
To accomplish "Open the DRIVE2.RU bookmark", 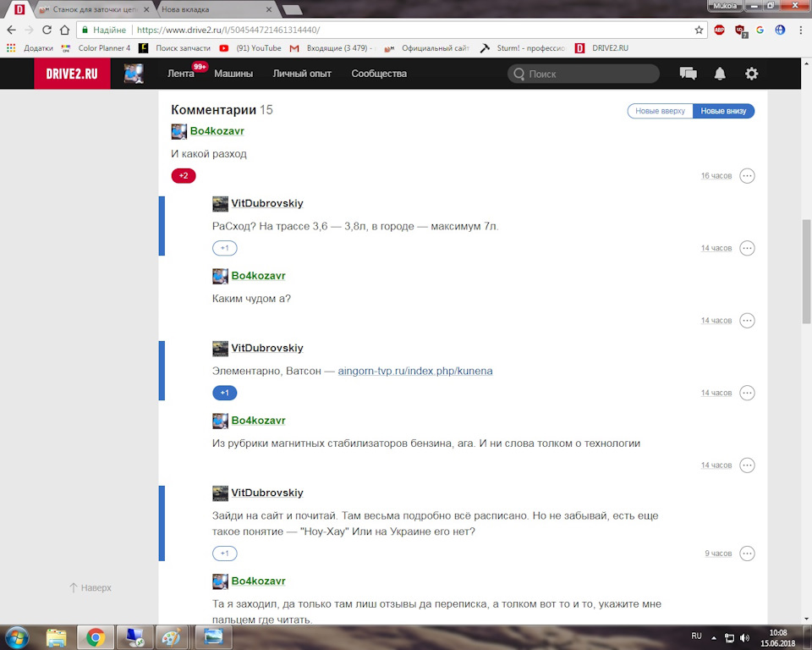I will pyautogui.click(x=601, y=48).
